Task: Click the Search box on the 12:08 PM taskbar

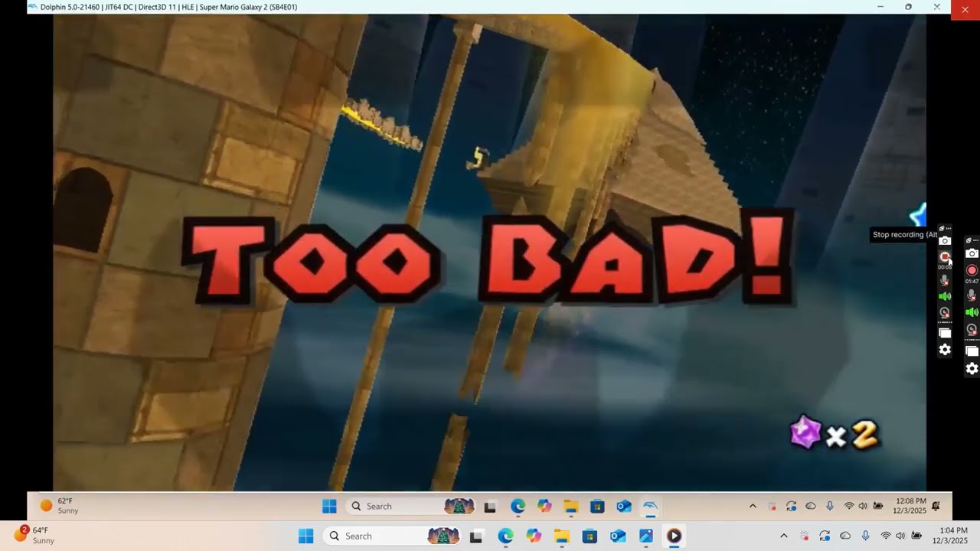Action: coord(410,506)
